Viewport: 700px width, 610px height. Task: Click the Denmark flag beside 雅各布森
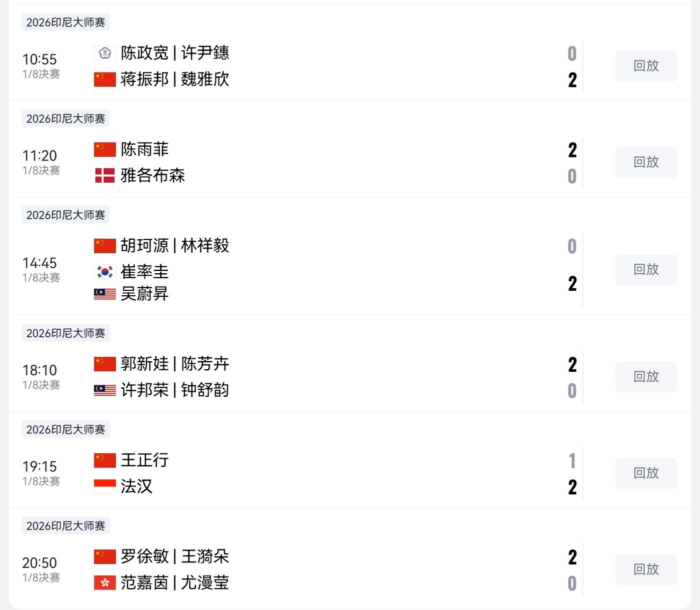click(x=104, y=176)
